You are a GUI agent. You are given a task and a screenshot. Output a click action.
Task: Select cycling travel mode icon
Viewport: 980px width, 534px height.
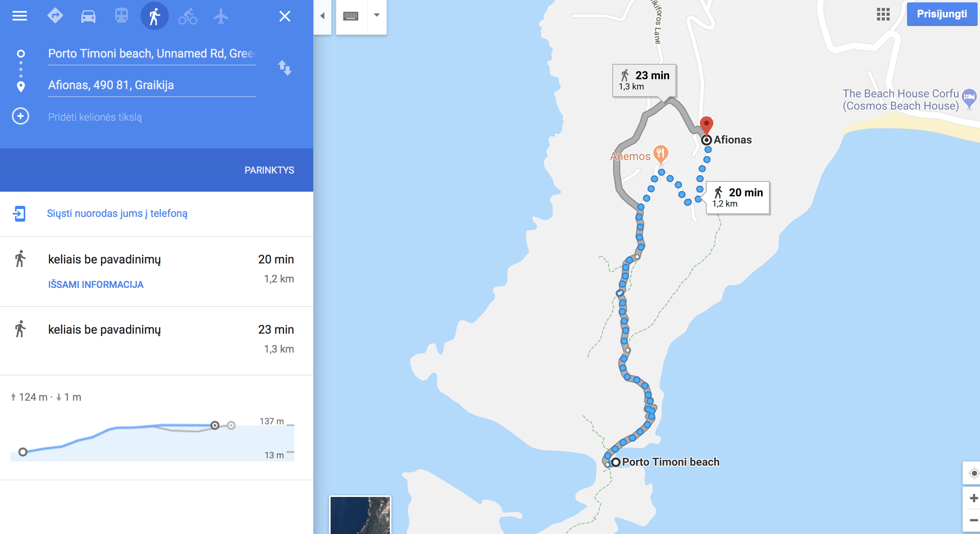(188, 16)
